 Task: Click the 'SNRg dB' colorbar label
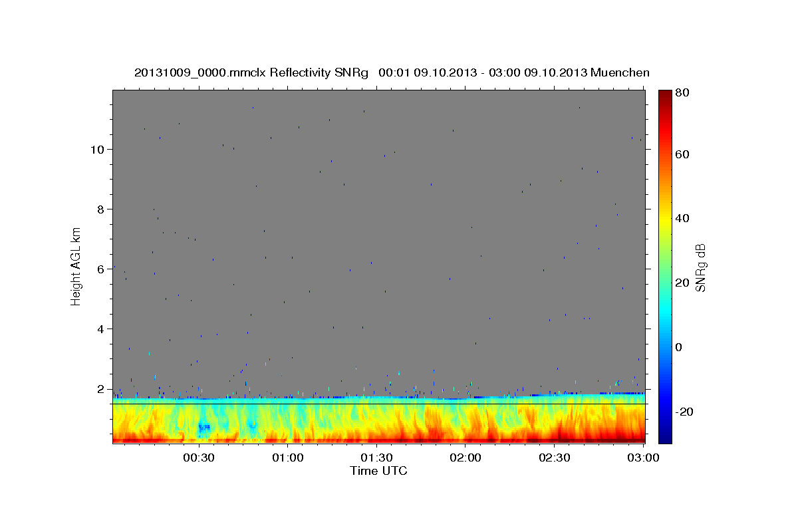click(x=700, y=268)
